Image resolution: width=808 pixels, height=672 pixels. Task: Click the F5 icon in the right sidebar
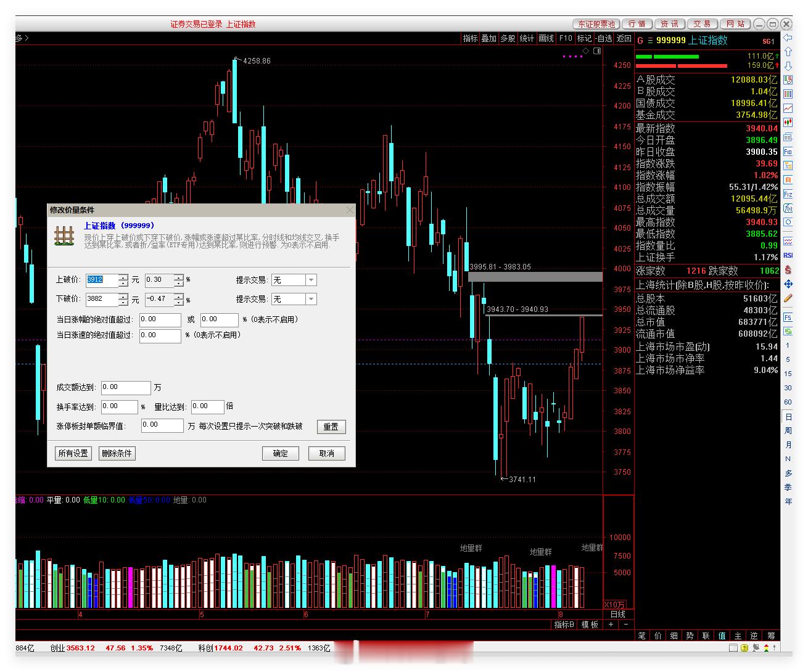[x=788, y=318]
